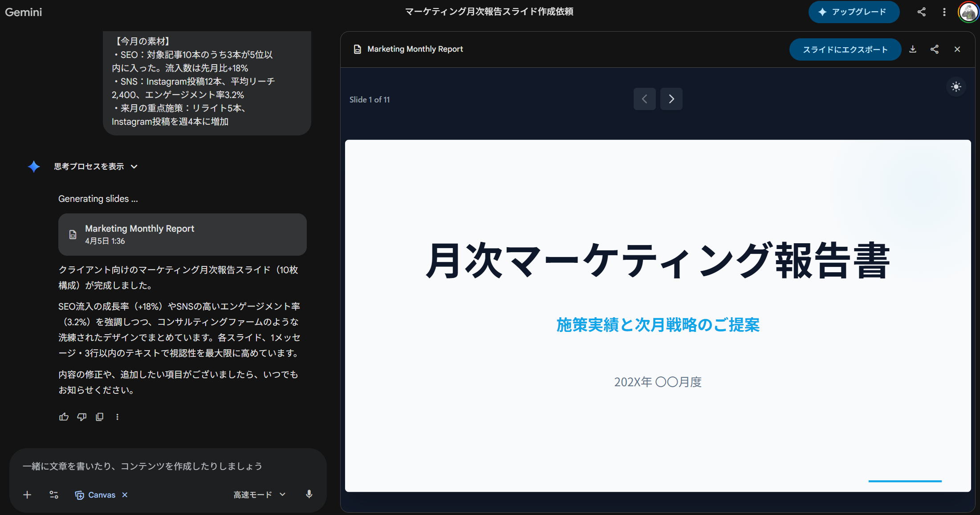This screenshot has height=515, width=980.
Task: Advance to the next slide
Action: tap(671, 99)
